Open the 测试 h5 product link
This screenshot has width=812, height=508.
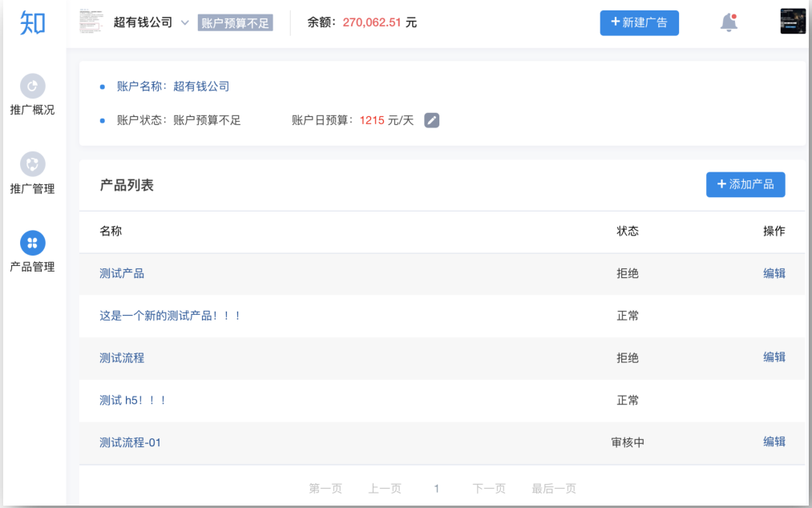point(133,400)
